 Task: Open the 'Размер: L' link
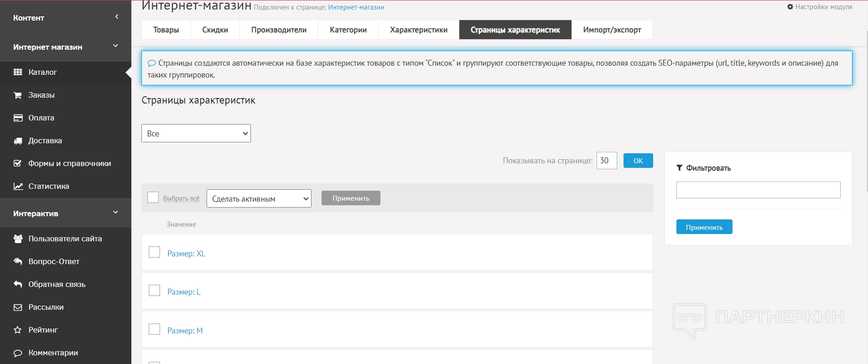click(184, 292)
